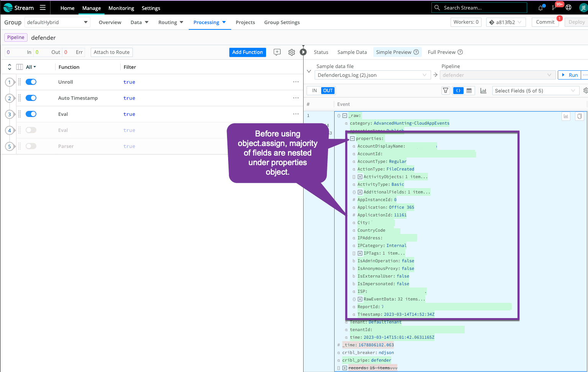
Task: Open the defaultHybrid group dropdown
Action: tap(57, 22)
